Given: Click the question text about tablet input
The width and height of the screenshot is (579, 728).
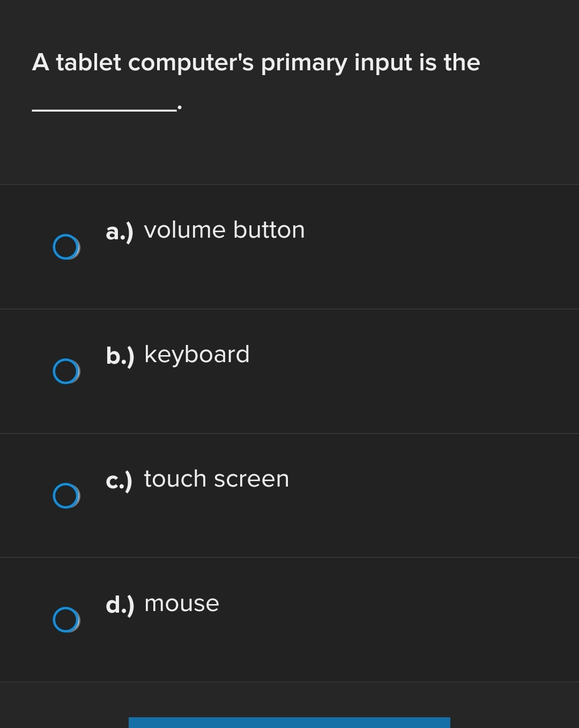Looking at the screenshot, I should pyautogui.click(x=256, y=62).
